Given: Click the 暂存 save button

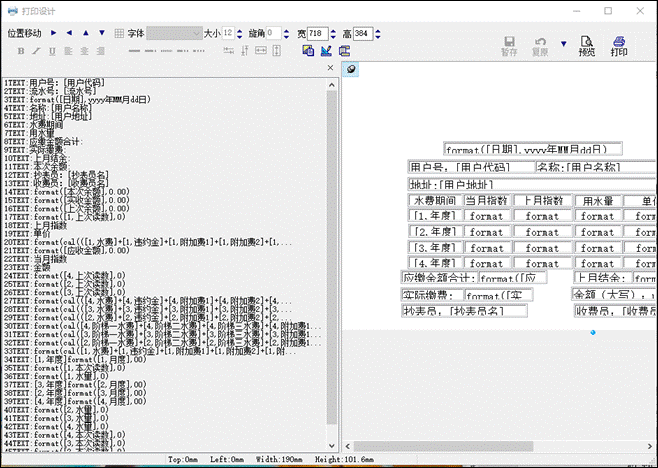Looking at the screenshot, I should pos(509,46).
